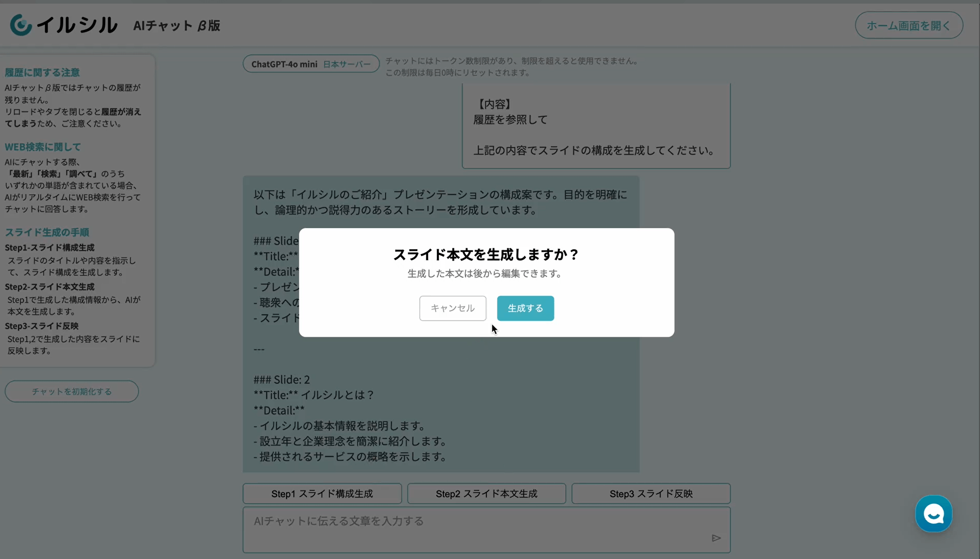Viewport: 980px width, 559px height.
Task: Click the AIチャット β版 title text
Action: [176, 26]
